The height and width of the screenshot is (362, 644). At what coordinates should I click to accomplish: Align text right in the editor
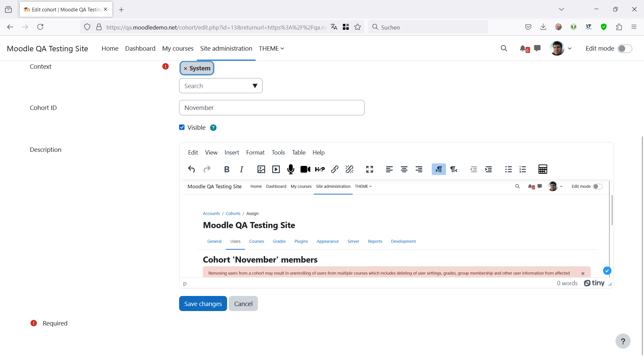(x=419, y=169)
